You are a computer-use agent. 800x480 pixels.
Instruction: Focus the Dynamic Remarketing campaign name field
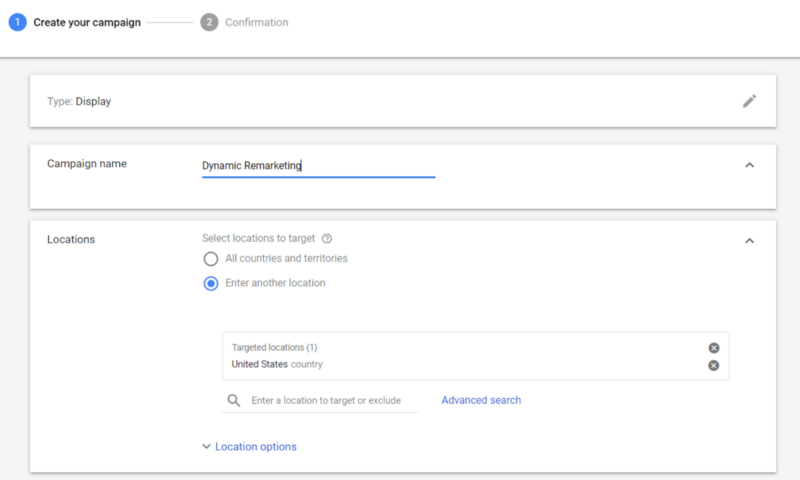click(318, 166)
